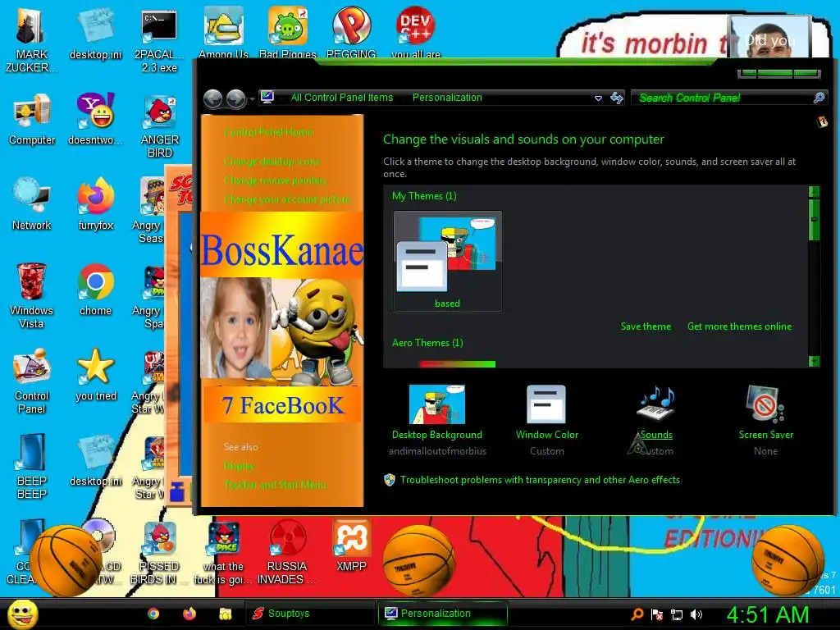
Task: Click the Personalization taskbar button
Action: [x=442, y=614]
